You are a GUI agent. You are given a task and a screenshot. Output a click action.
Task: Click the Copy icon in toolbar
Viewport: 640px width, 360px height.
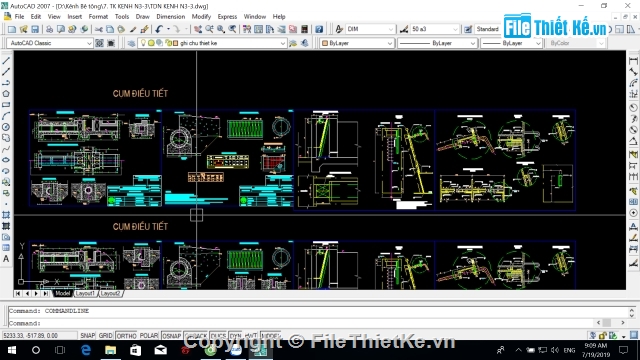tap(110, 29)
